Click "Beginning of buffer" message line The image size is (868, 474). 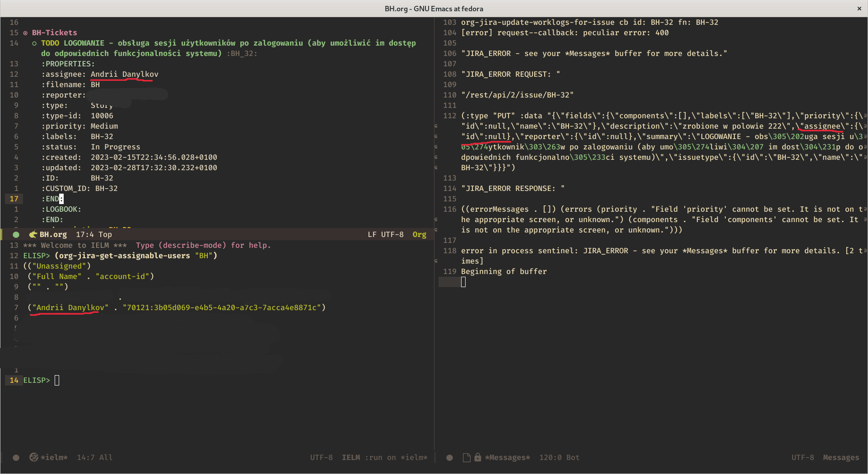[504, 271]
